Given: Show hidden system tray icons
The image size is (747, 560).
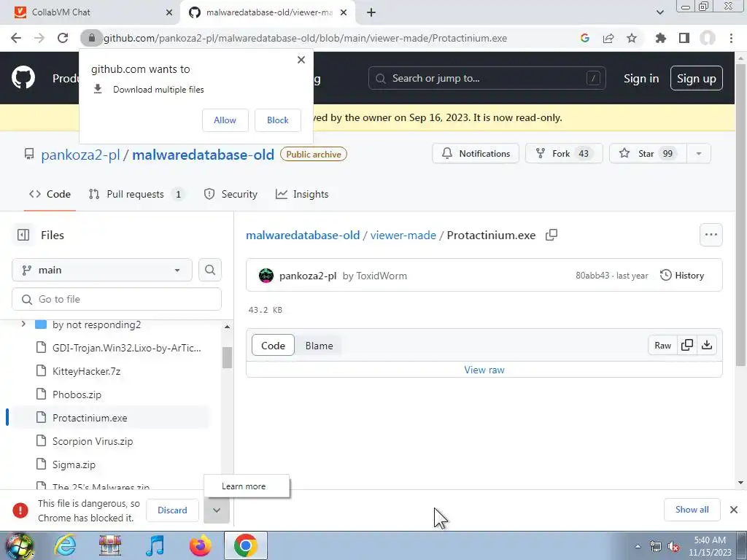Looking at the screenshot, I should coord(638,546).
